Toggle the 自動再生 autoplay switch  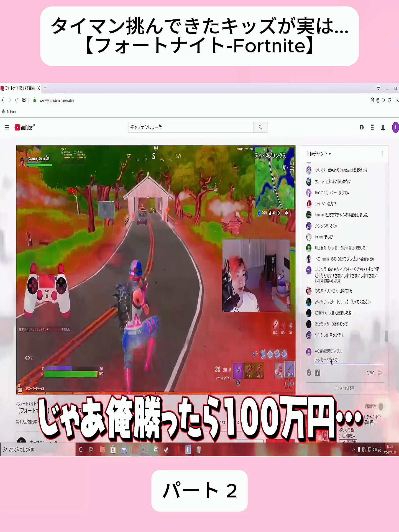coord(381,406)
